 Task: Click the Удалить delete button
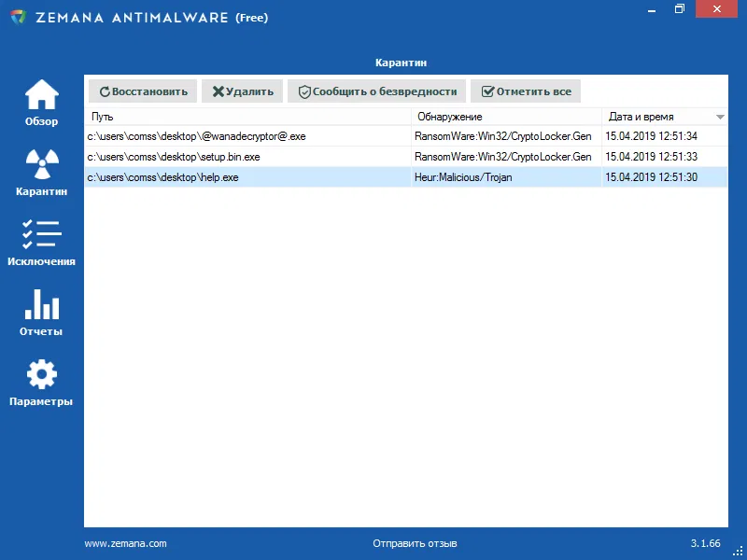[242, 91]
